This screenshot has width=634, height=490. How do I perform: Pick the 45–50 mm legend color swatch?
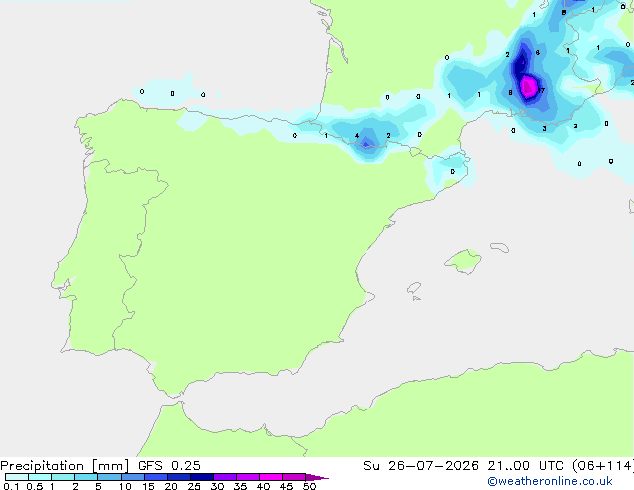(294, 477)
